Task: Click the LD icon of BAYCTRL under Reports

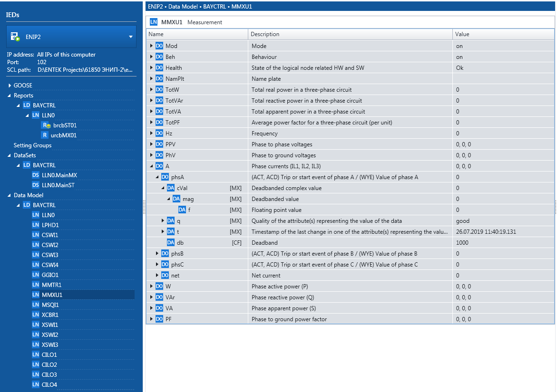Action: [27, 105]
